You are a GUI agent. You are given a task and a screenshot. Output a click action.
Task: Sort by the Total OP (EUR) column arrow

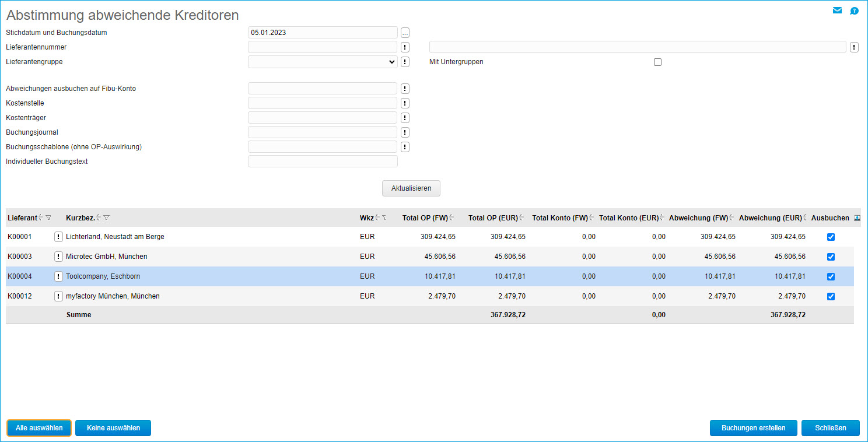click(x=522, y=218)
